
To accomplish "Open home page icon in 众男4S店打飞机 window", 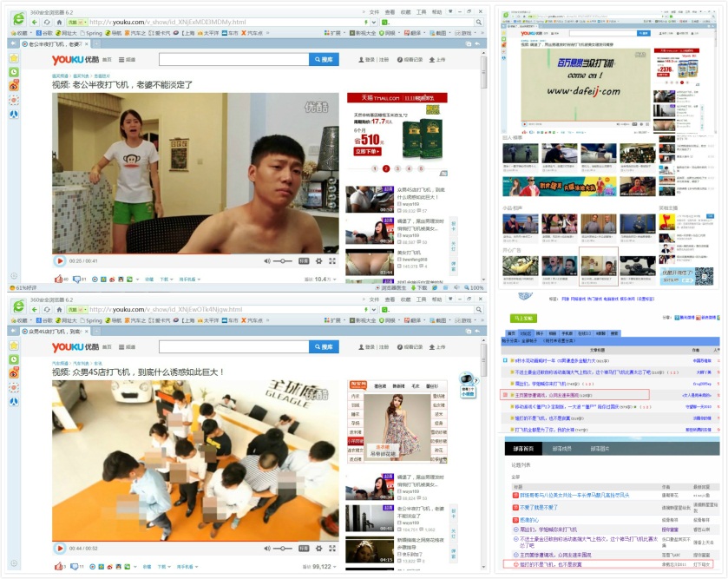I will [x=59, y=309].
